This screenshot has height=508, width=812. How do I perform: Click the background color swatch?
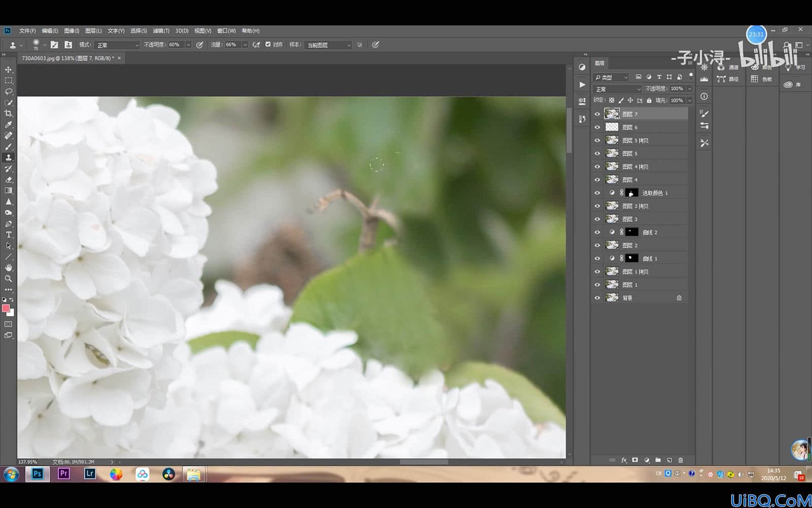[x=12, y=313]
